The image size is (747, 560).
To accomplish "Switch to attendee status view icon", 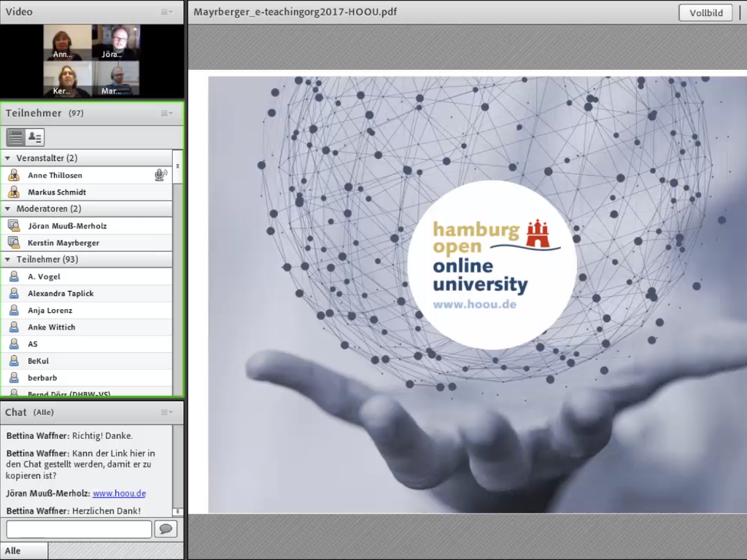I will click(35, 138).
